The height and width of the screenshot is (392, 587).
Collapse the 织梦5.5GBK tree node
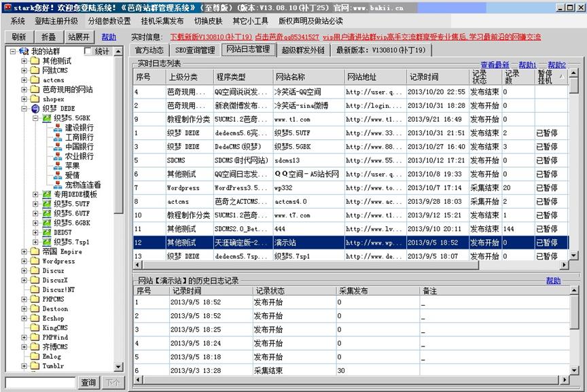point(36,118)
